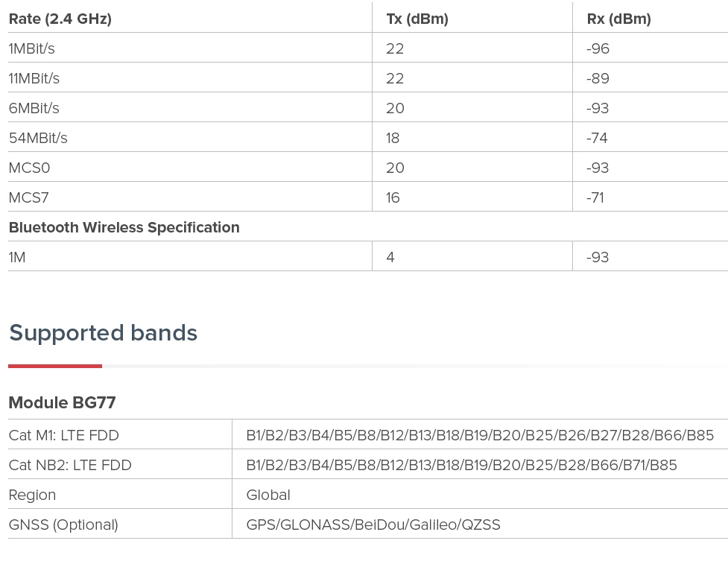Select the "1MBit/s" rate cell
This screenshot has width=728, height=567.
pos(31,49)
